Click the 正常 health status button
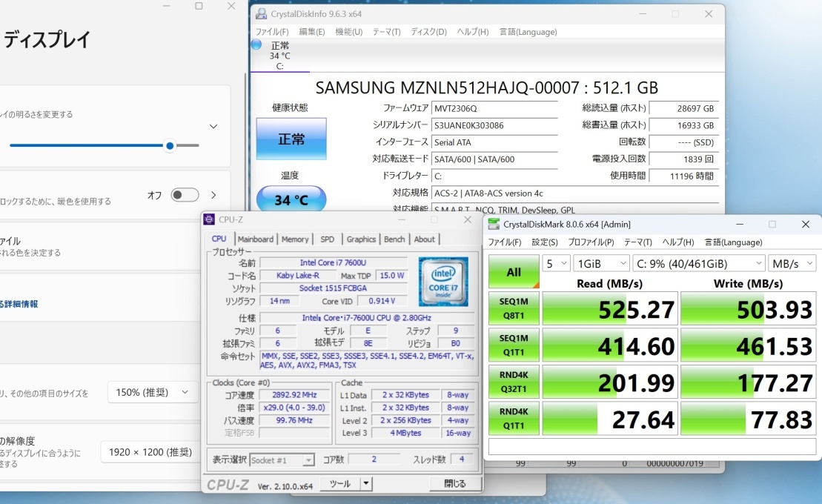Viewport: 822px width, 504px height. click(291, 139)
